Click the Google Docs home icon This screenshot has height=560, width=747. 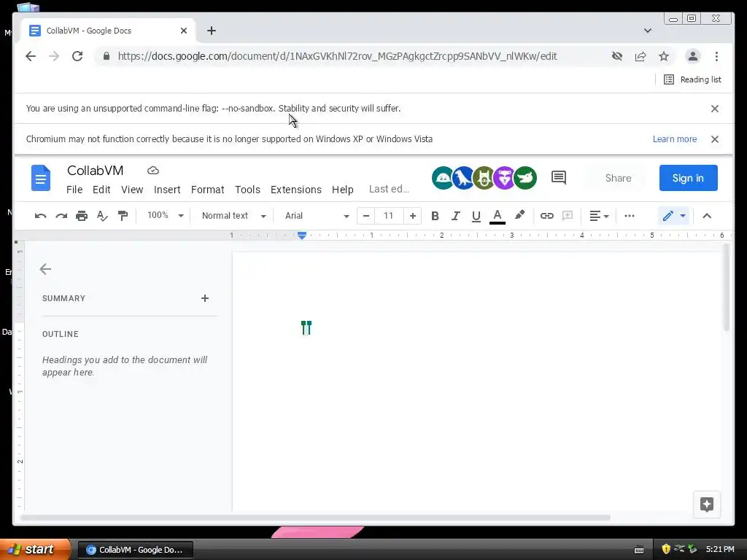click(41, 178)
